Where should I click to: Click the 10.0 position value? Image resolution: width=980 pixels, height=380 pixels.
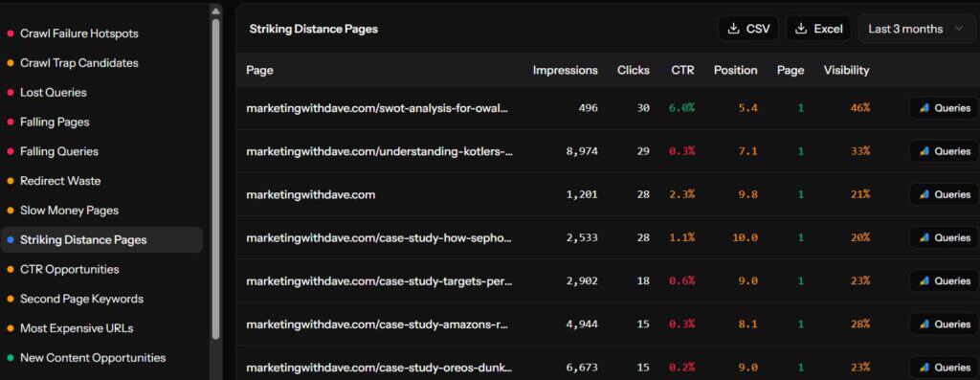point(745,237)
